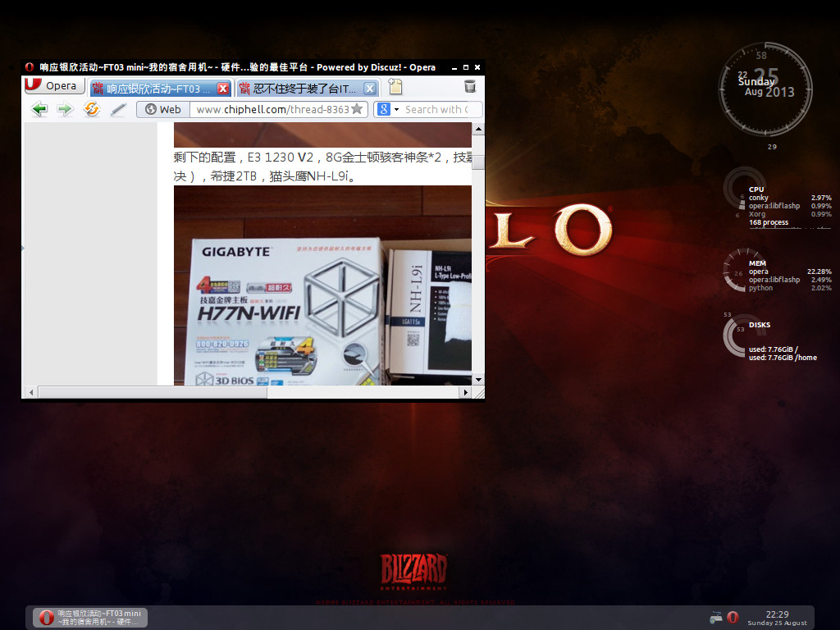Viewport: 840px width, 630px height.
Task: Click the horizontal scrollbar thumb
Action: (153, 392)
